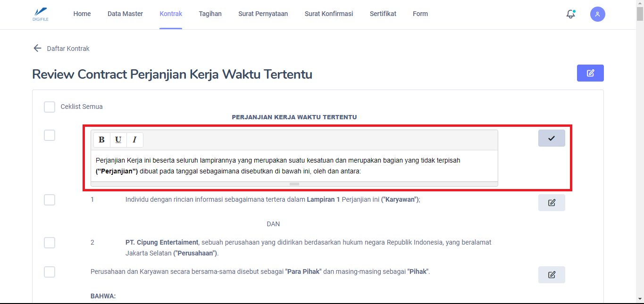Click inside the paragraph text editor
The height and width of the screenshot is (304, 644).
click(293, 166)
